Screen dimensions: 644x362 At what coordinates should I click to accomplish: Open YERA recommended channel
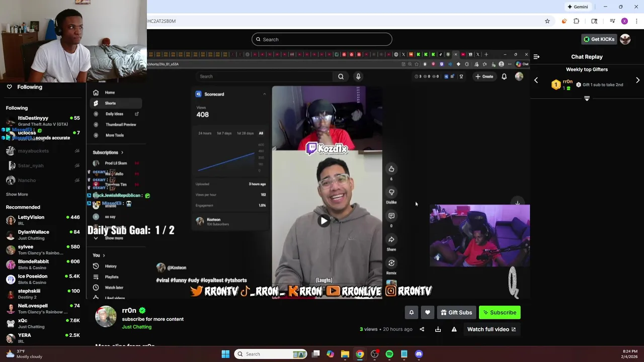[43, 338]
